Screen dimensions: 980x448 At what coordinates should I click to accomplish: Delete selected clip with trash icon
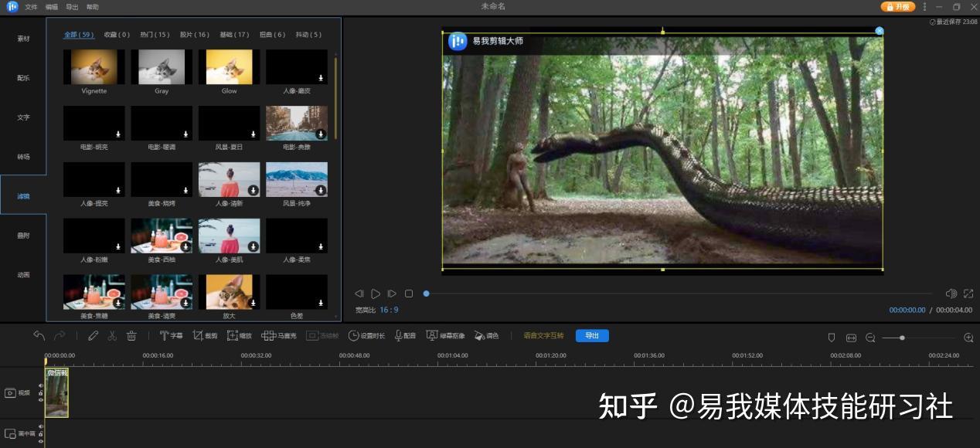(x=131, y=336)
